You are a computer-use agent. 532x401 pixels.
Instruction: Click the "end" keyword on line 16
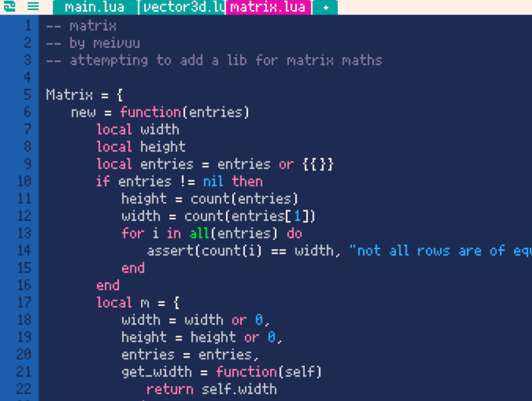tap(108, 285)
